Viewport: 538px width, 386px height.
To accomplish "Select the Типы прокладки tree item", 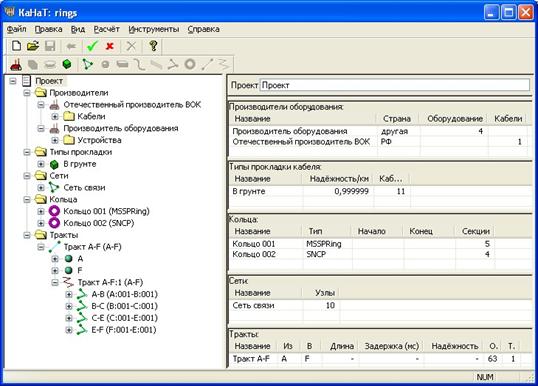I will (x=81, y=152).
